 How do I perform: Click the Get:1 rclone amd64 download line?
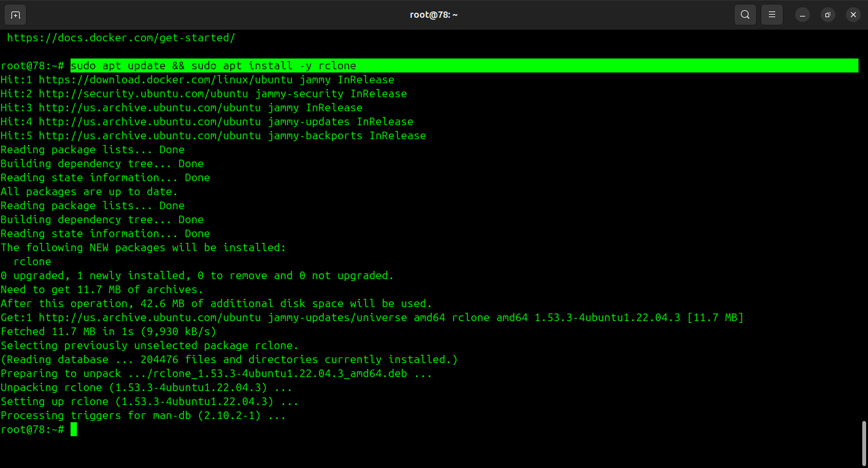(x=372, y=318)
